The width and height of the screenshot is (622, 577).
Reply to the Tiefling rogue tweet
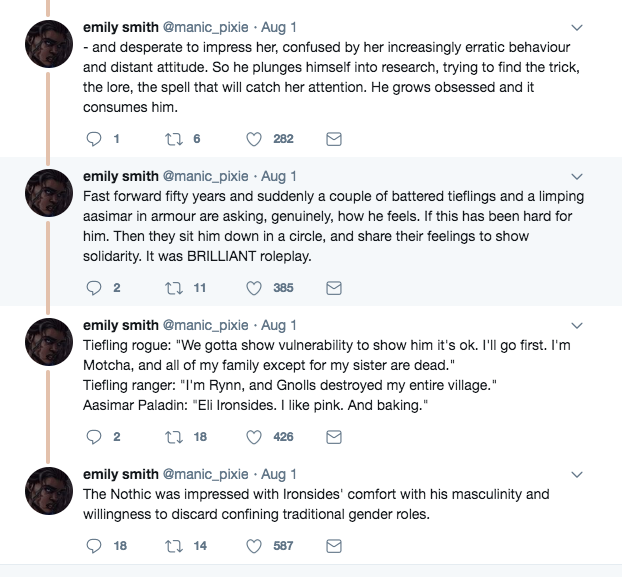(94, 436)
